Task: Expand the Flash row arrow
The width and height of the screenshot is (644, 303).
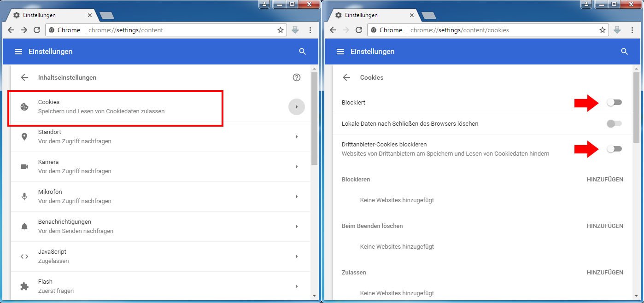Action: click(x=297, y=286)
